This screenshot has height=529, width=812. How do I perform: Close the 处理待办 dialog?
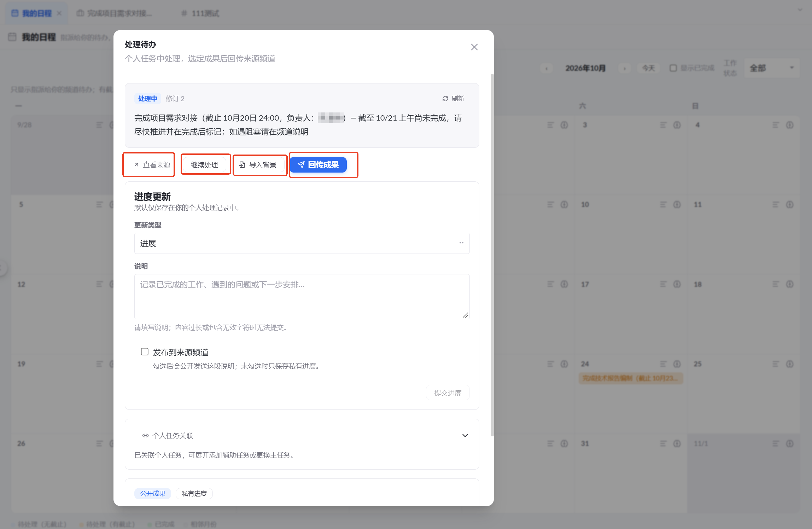pyautogui.click(x=474, y=47)
